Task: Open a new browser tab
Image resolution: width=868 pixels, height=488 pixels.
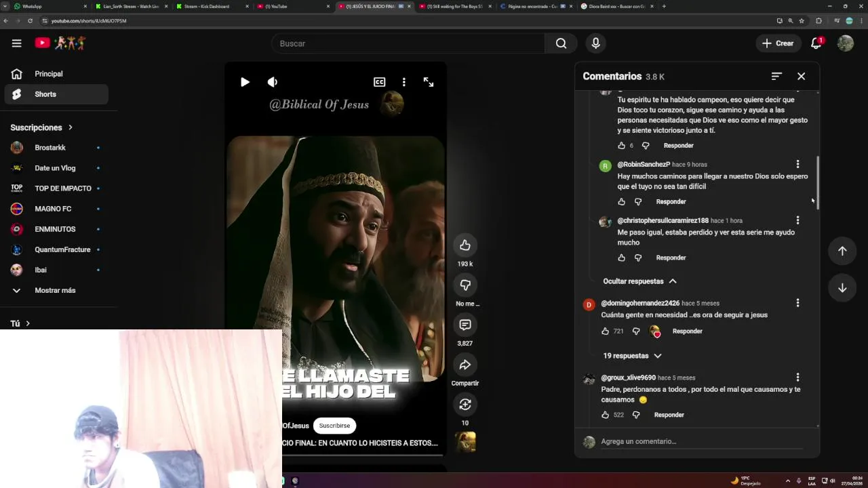Action: coord(664,6)
